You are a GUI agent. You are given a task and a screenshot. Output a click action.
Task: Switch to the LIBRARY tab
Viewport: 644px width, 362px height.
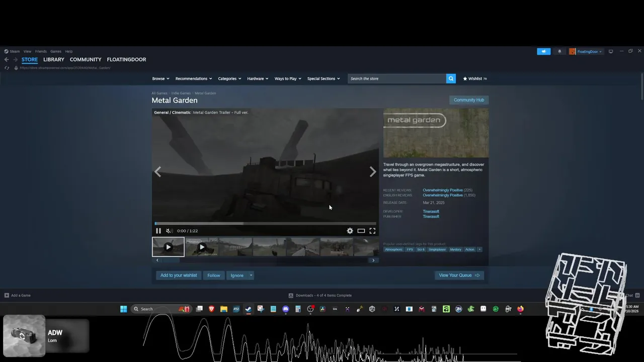tap(54, 59)
